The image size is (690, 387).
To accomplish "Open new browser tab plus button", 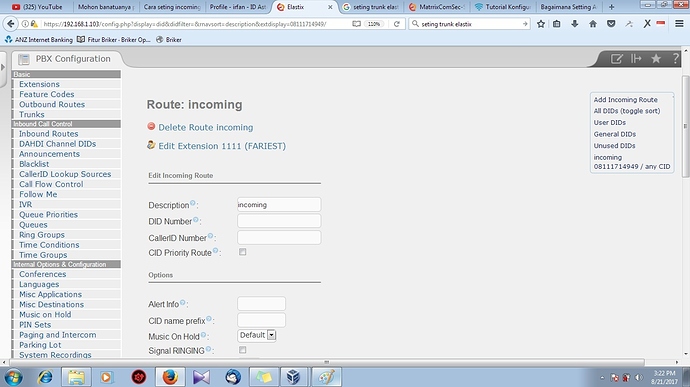I will (x=611, y=7).
